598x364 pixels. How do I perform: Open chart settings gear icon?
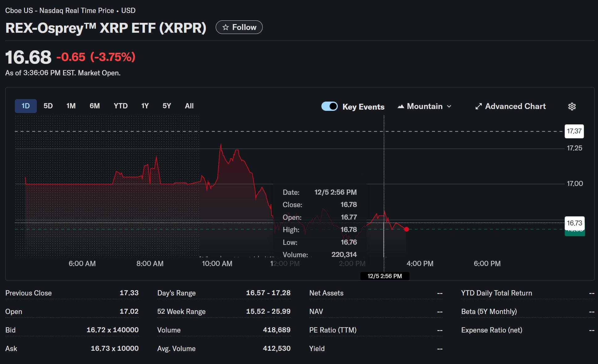[x=572, y=107]
